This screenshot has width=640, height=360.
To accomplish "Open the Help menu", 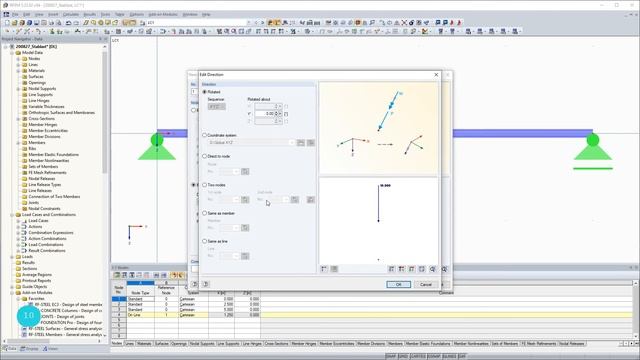I will pos(206,14).
